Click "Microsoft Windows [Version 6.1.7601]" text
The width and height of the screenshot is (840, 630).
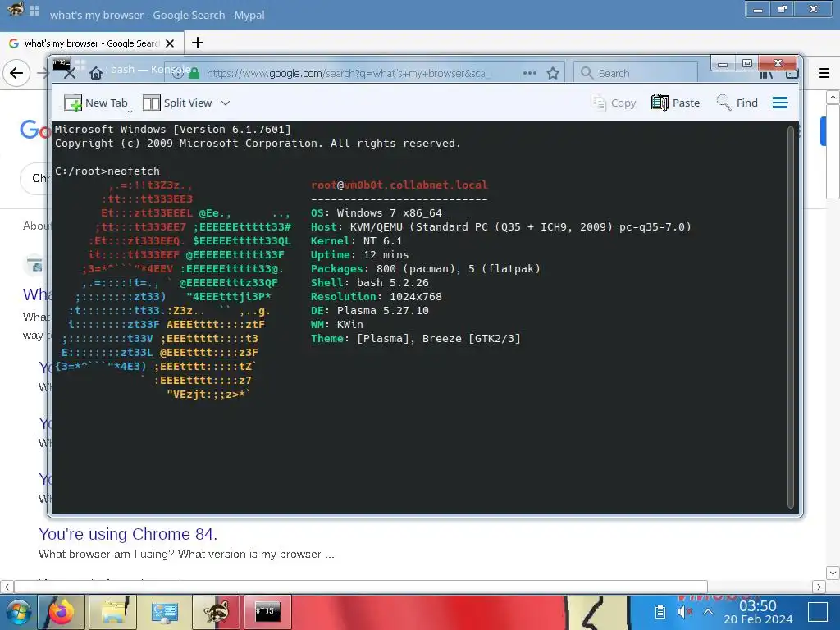pos(172,129)
